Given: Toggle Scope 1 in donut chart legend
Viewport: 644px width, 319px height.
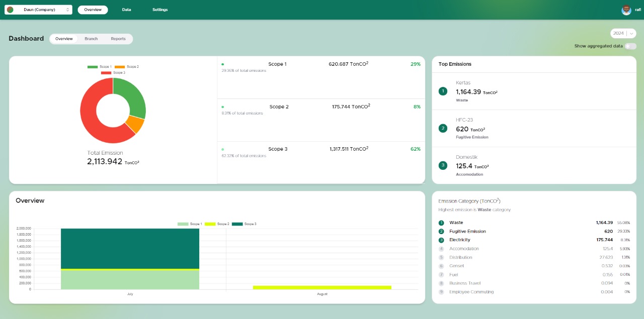Looking at the screenshot, I should [x=99, y=67].
